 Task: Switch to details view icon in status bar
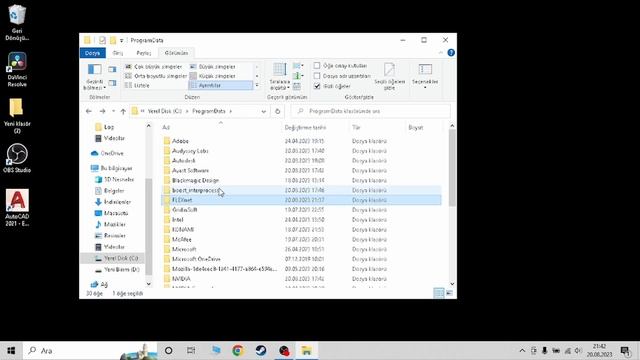click(x=439, y=293)
